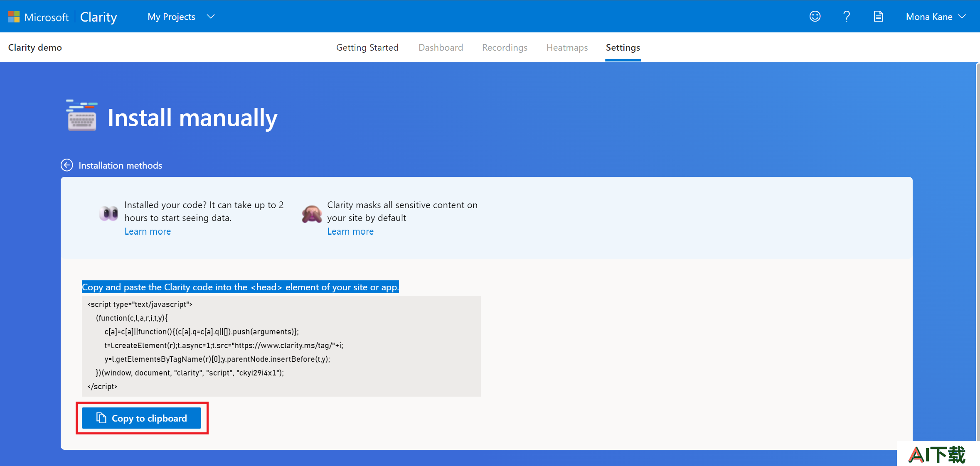
Task: Click the Microsoft logo icon
Action: click(x=14, y=17)
